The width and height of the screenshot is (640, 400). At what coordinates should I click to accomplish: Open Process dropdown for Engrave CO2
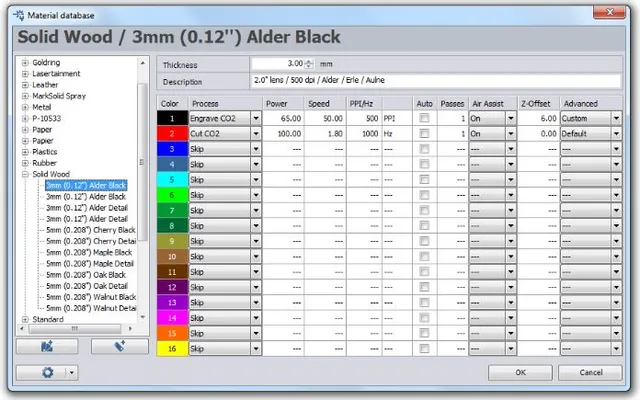[x=256, y=118]
